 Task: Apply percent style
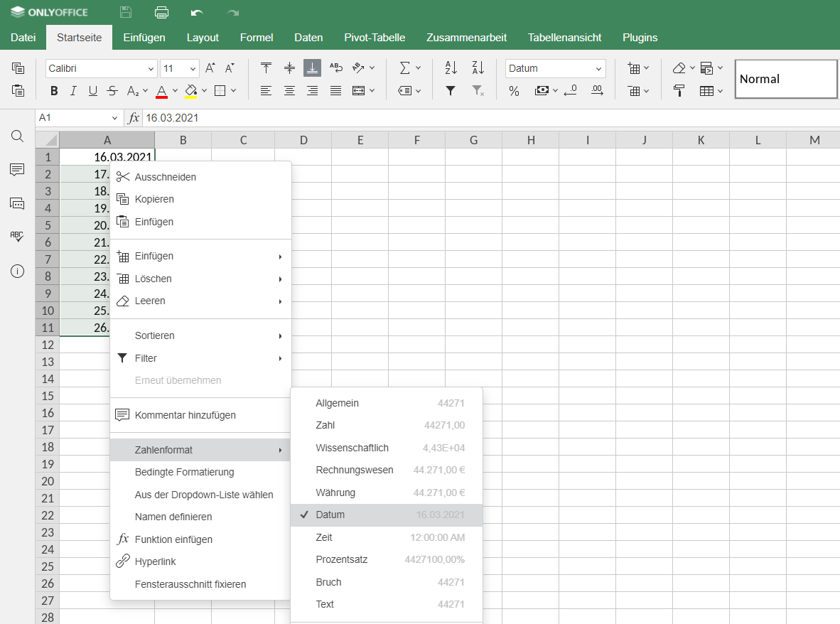click(x=515, y=91)
